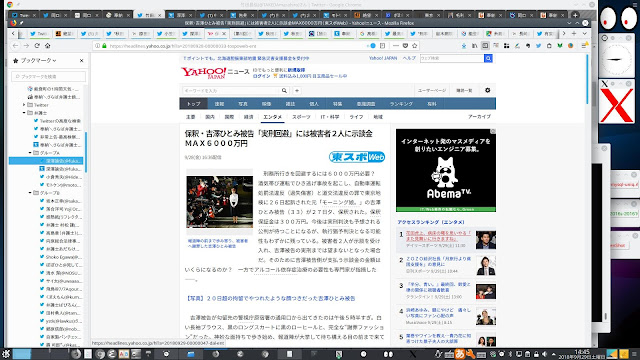
Task: Open ranking item 1 headline
Action: pyautogui.click(x=438, y=236)
